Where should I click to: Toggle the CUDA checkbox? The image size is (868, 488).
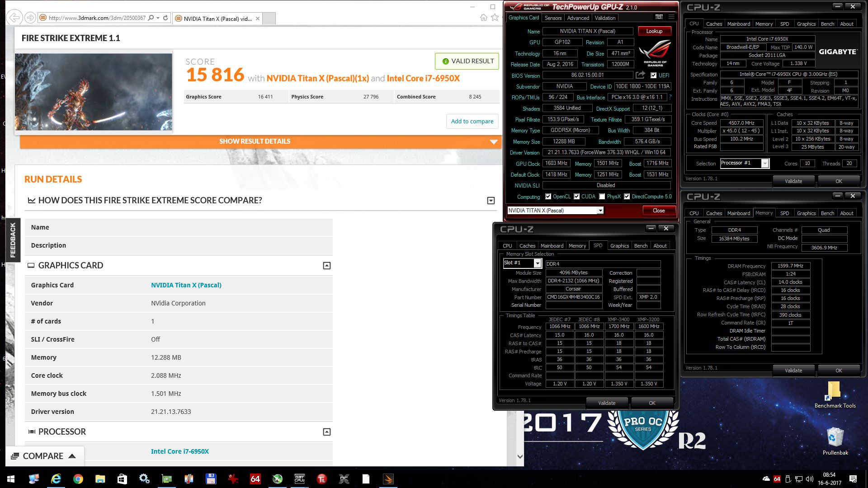click(576, 197)
